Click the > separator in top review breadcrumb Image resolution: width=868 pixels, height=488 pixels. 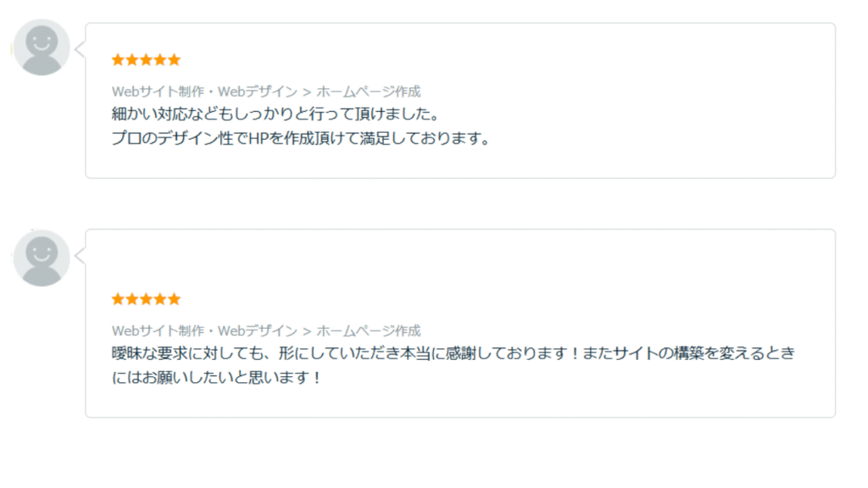(307, 91)
